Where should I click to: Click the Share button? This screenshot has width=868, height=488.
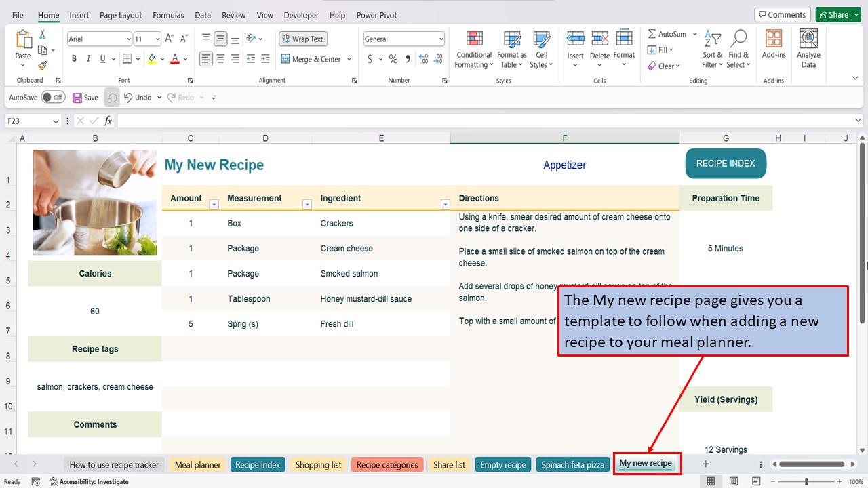pyautogui.click(x=837, y=14)
